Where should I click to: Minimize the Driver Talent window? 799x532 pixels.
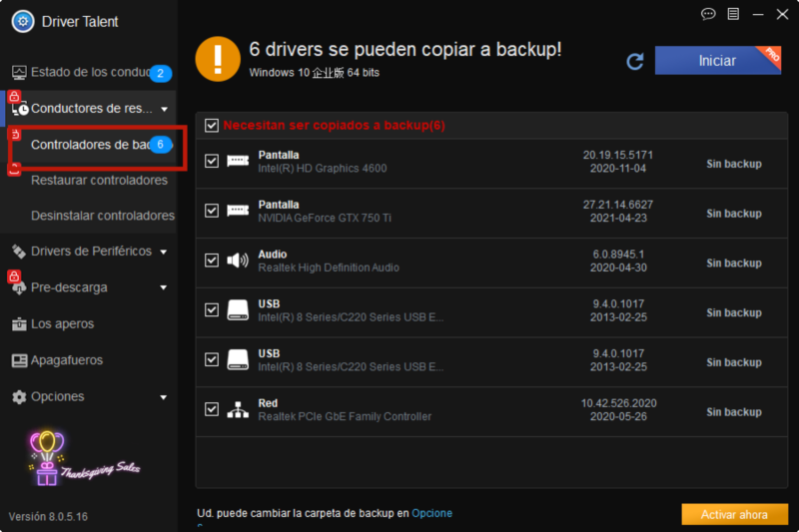(x=758, y=14)
